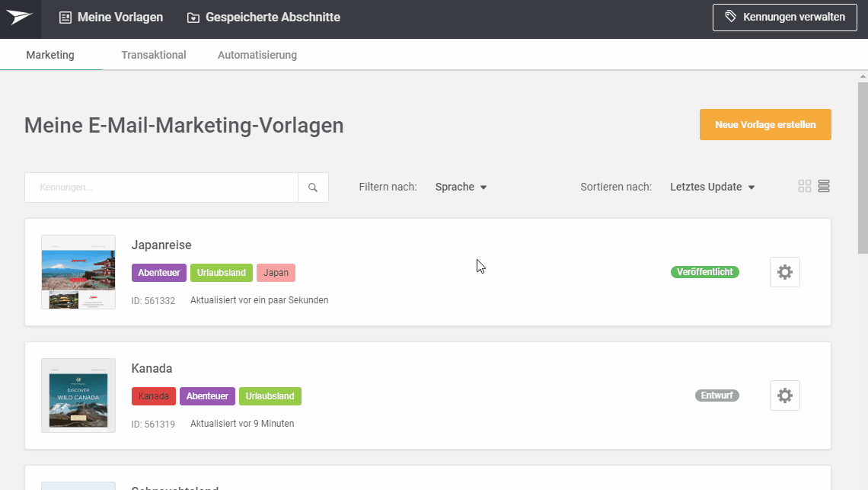Open settings gear for Kanada template
Viewport: 868px width, 490px height.
tap(784, 396)
